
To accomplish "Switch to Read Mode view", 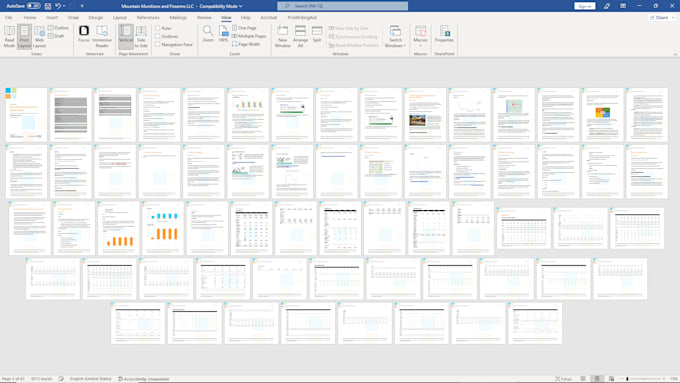I will click(x=9, y=36).
